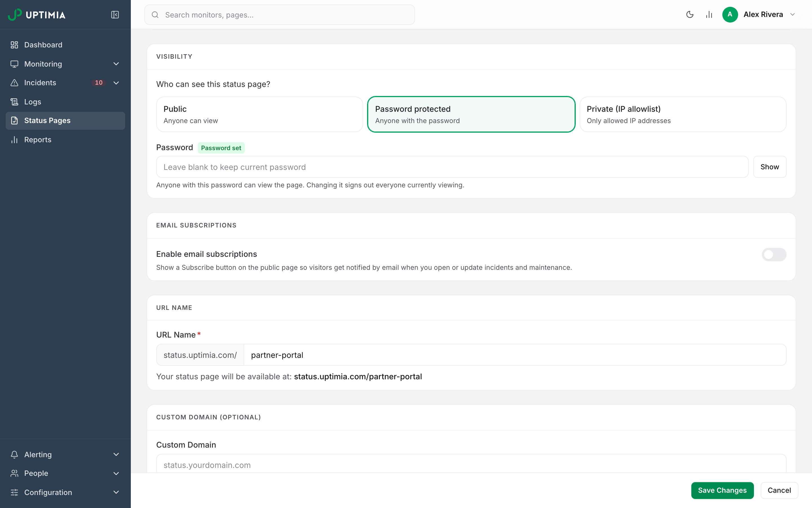Viewport: 812px width, 508px height.
Task: Click the Incidents warning triangle icon
Action: point(14,83)
